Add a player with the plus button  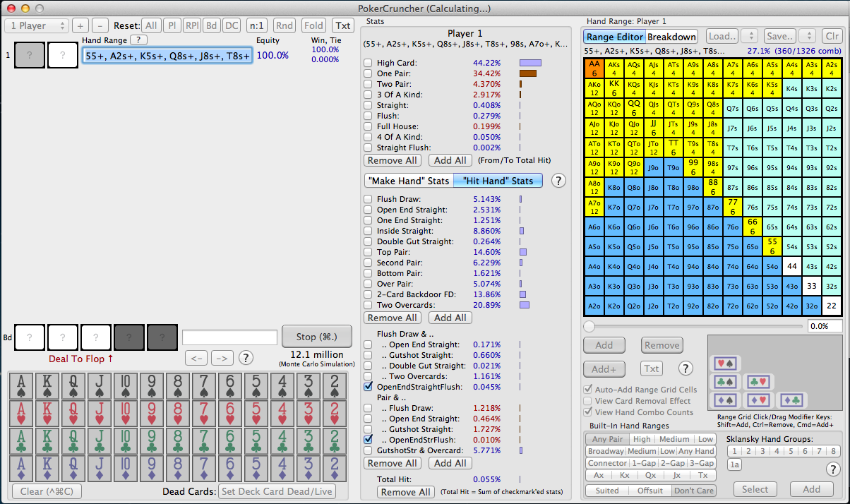[80, 25]
